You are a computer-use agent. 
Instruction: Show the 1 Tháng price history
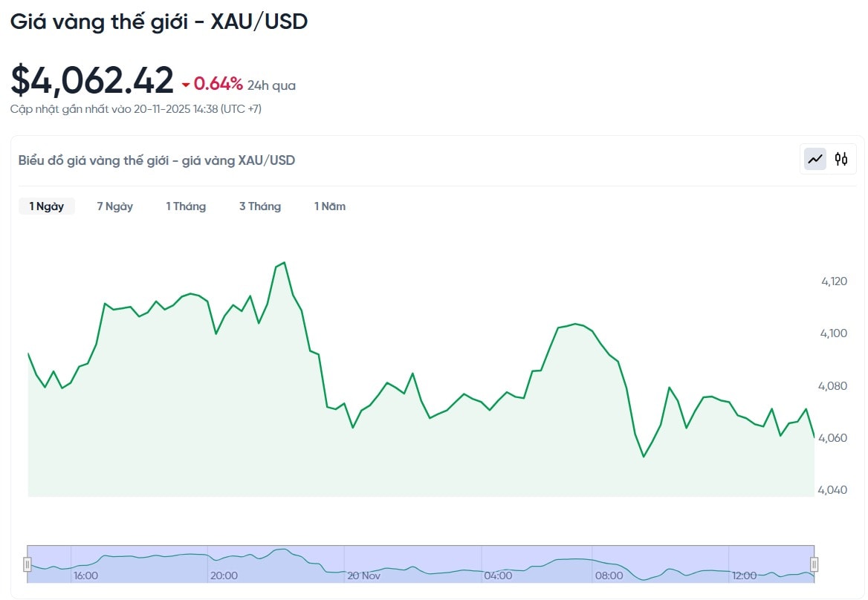point(186,206)
